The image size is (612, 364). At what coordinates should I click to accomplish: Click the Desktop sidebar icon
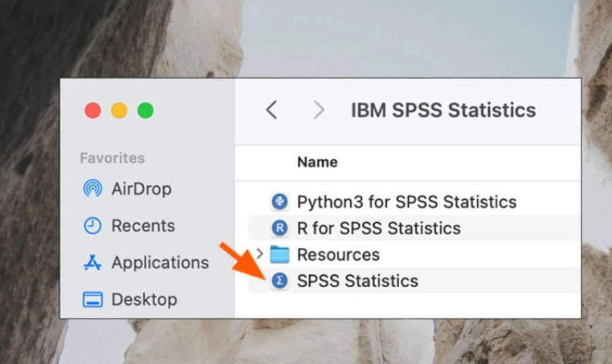pos(92,299)
